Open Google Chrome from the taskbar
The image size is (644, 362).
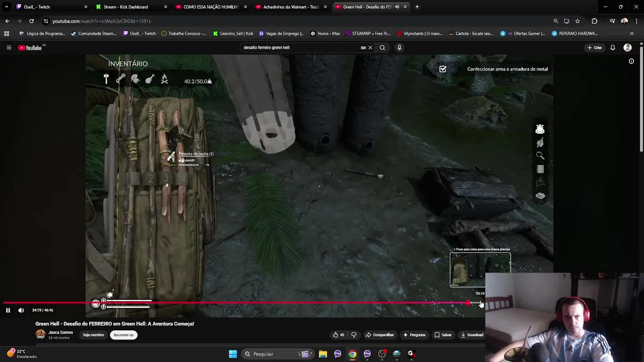[x=352, y=354]
